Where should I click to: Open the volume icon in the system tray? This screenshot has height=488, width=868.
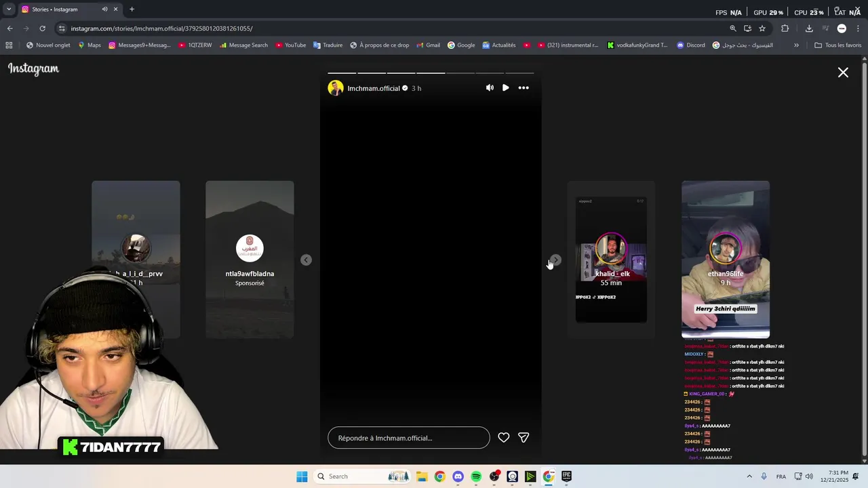(809, 476)
